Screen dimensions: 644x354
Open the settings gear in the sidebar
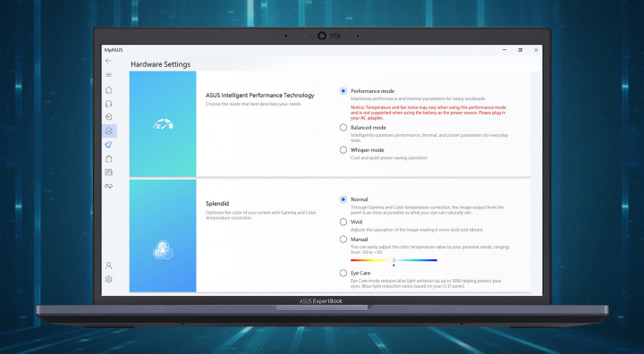(x=108, y=279)
